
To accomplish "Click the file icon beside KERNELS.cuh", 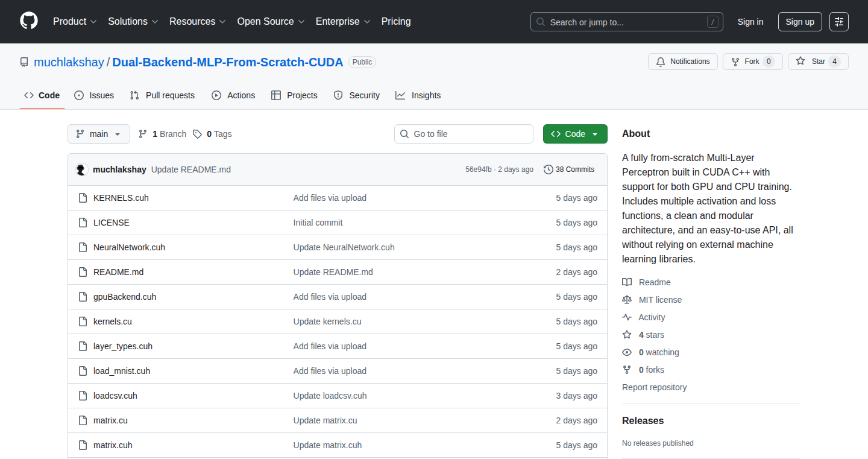I will (x=83, y=198).
